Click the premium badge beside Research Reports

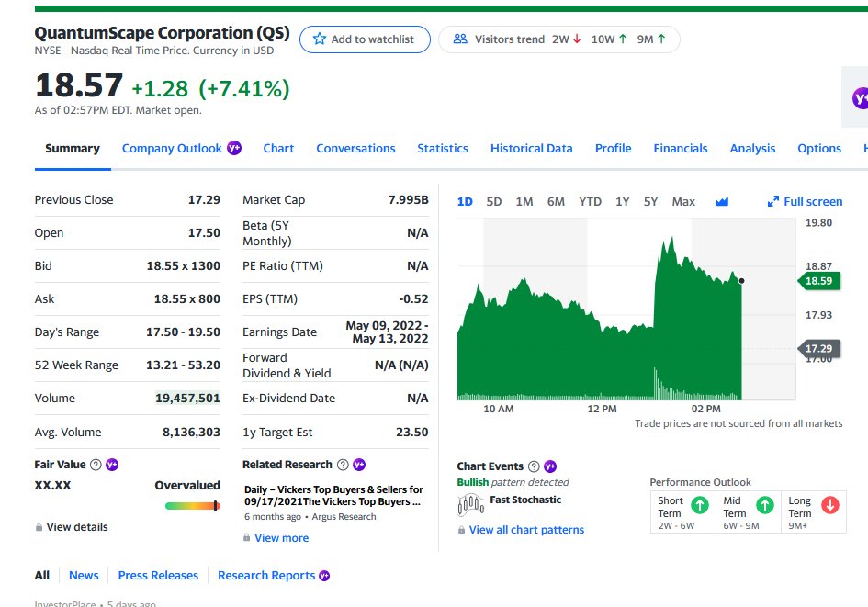[324, 576]
